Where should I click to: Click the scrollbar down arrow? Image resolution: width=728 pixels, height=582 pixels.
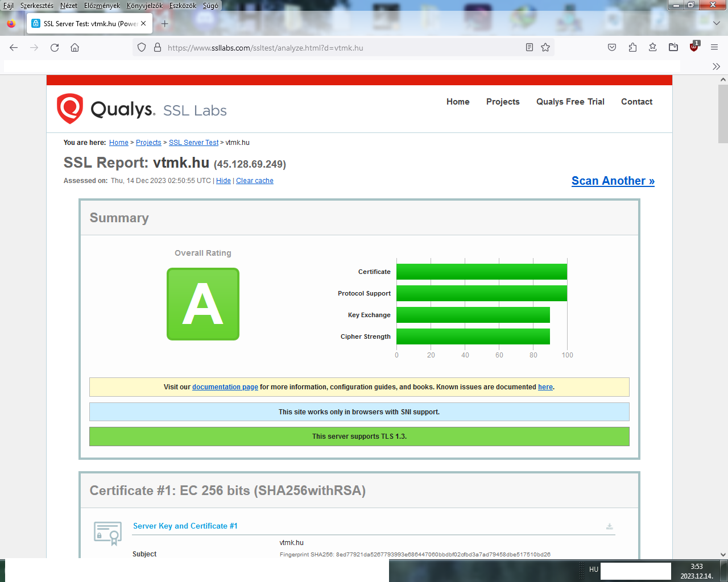tap(723, 554)
